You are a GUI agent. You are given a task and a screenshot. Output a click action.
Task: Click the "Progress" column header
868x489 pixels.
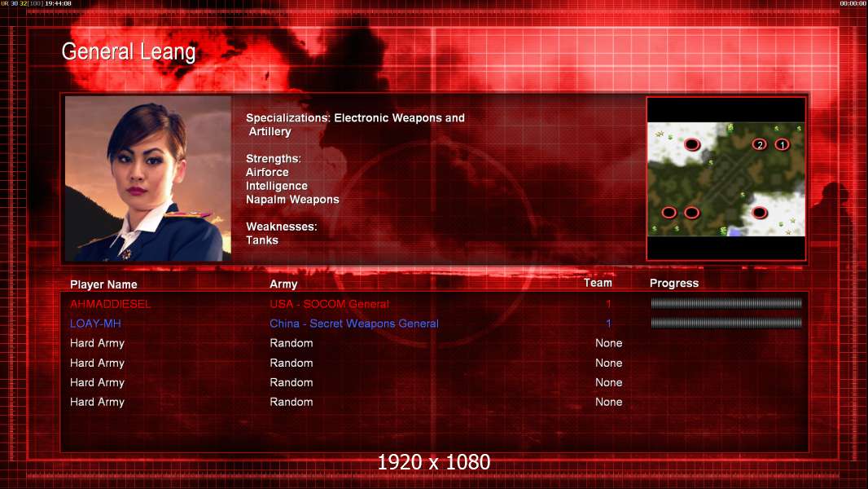(x=674, y=284)
